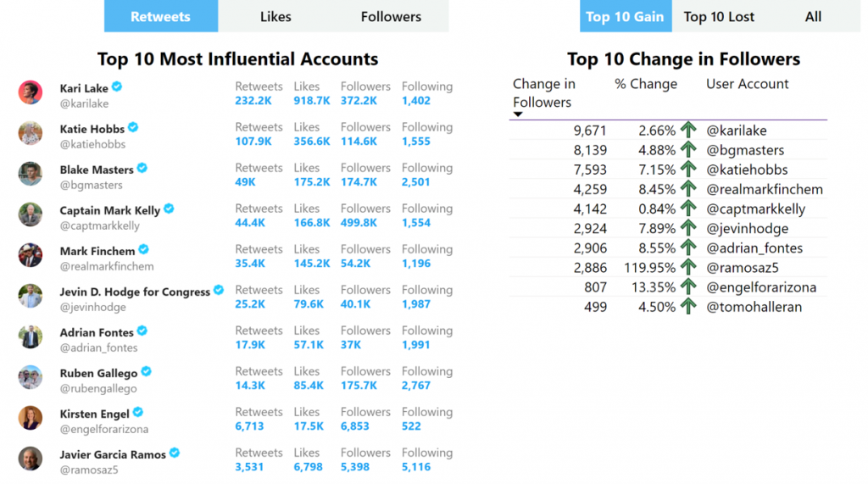Open the @realmarkfinchem handle on left
Viewport: 868px width, 484px height.
107,266
